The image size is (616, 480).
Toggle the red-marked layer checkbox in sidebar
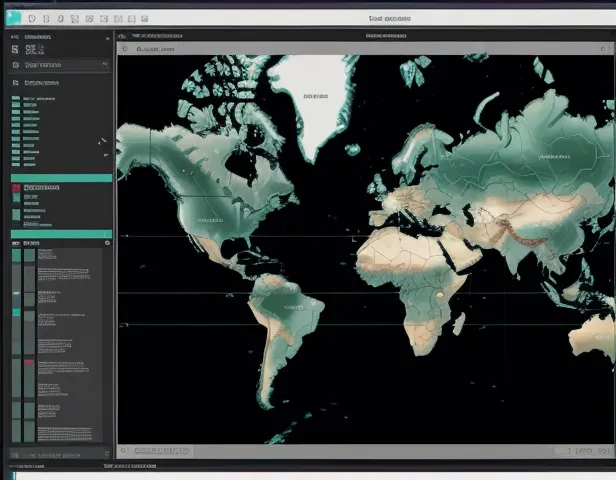click(16, 187)
